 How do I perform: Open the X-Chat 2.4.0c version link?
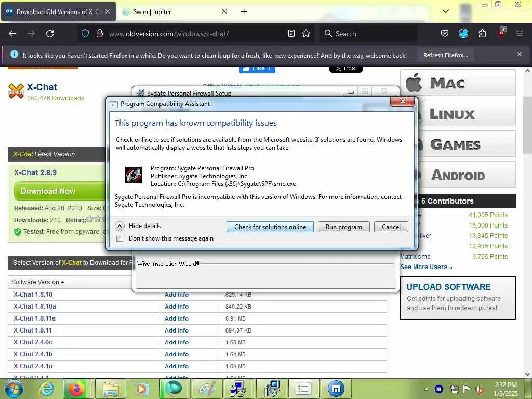[33, 342]
